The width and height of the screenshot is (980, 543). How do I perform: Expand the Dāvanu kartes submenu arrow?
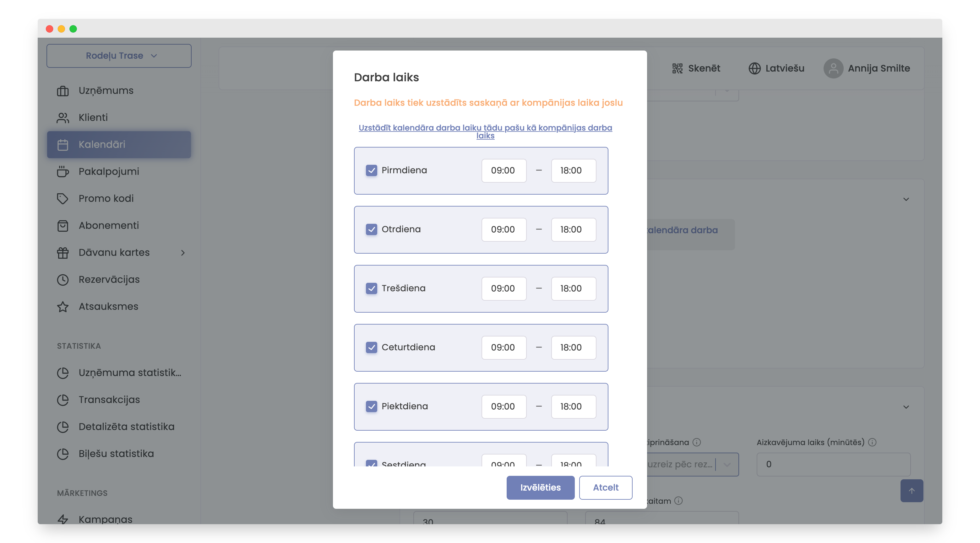point(183,252)
